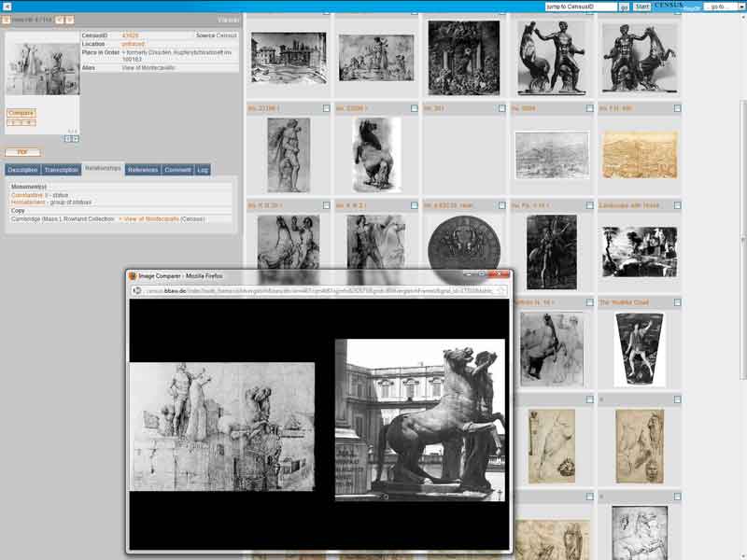This screenshot has height=560, width=747.
Task: Click the left engraving image in the Image Comparer window
Action: tap(222, 427)
